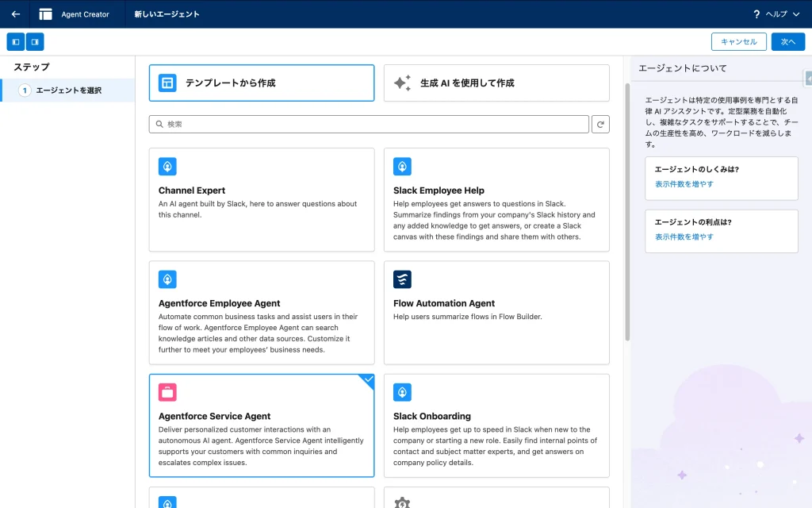Select the エージェントを選択 step
The image size is (812, 508).
(68, 90)
